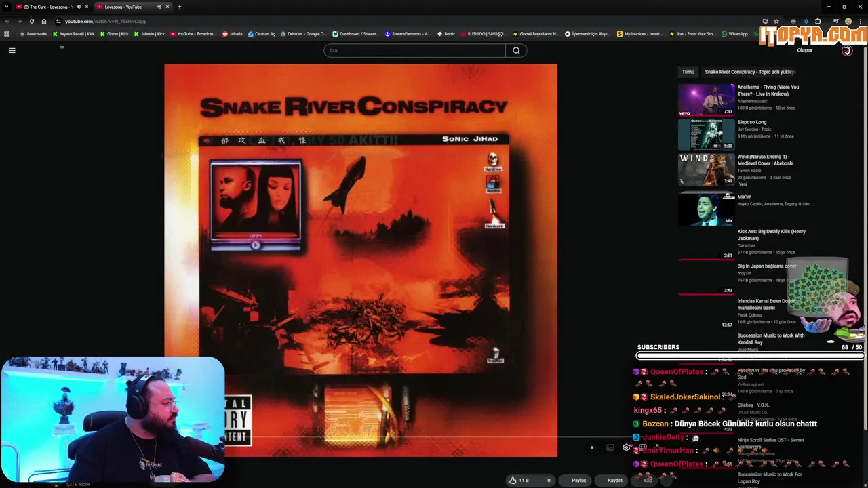Open 'Jahrein | Kick' bookmark
Screen dimensions: 868x488
coord(149,33)
